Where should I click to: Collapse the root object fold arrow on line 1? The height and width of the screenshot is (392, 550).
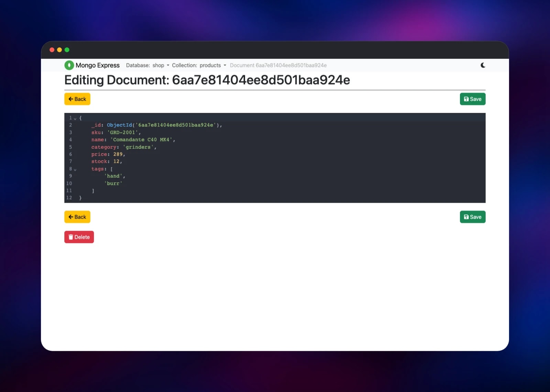(75, 119)
